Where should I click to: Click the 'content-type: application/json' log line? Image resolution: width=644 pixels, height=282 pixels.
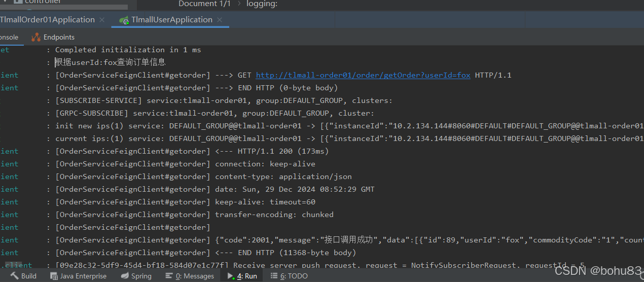pos(203,177)
